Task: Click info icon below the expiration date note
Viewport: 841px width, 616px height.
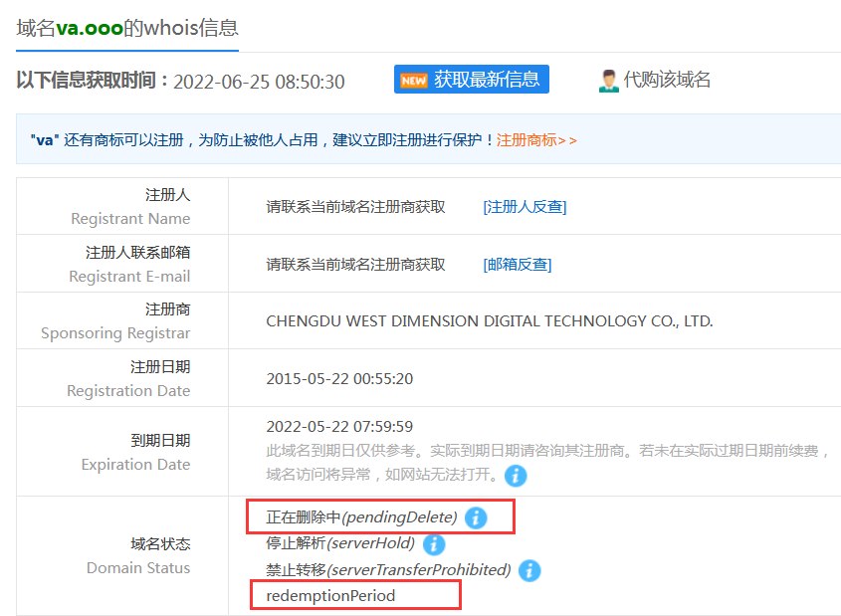Action: point(516,475)
